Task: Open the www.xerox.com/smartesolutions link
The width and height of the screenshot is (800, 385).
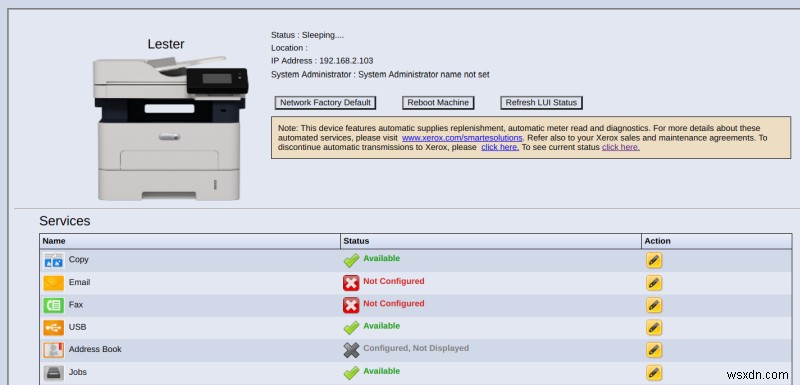Action: tap(462, 138)
